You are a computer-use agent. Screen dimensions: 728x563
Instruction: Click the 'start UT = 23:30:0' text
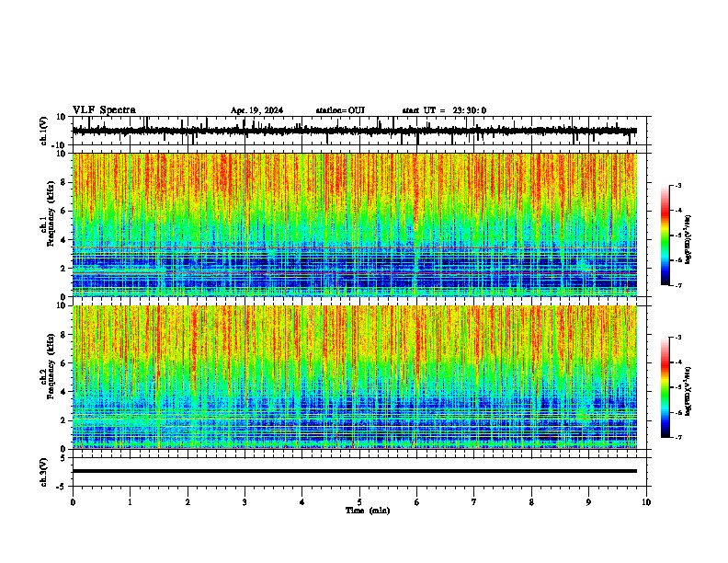pyautogui.click(x=444, y=110)
